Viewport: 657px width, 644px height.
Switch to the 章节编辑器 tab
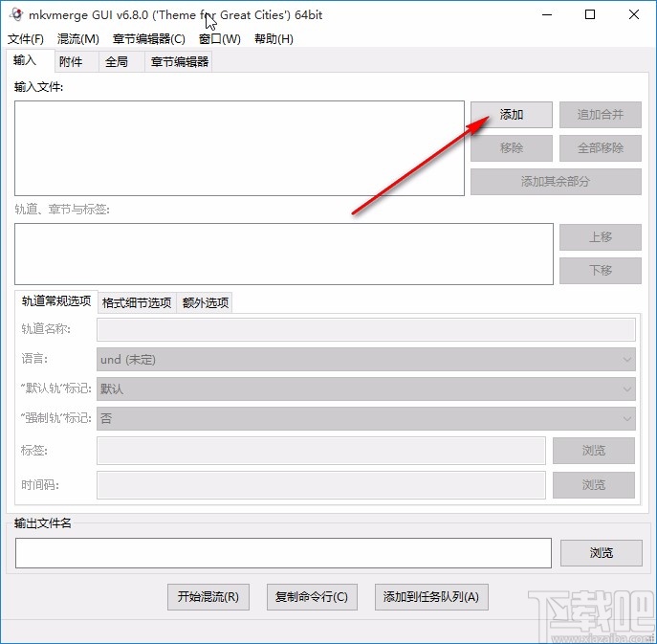(179, 62)
